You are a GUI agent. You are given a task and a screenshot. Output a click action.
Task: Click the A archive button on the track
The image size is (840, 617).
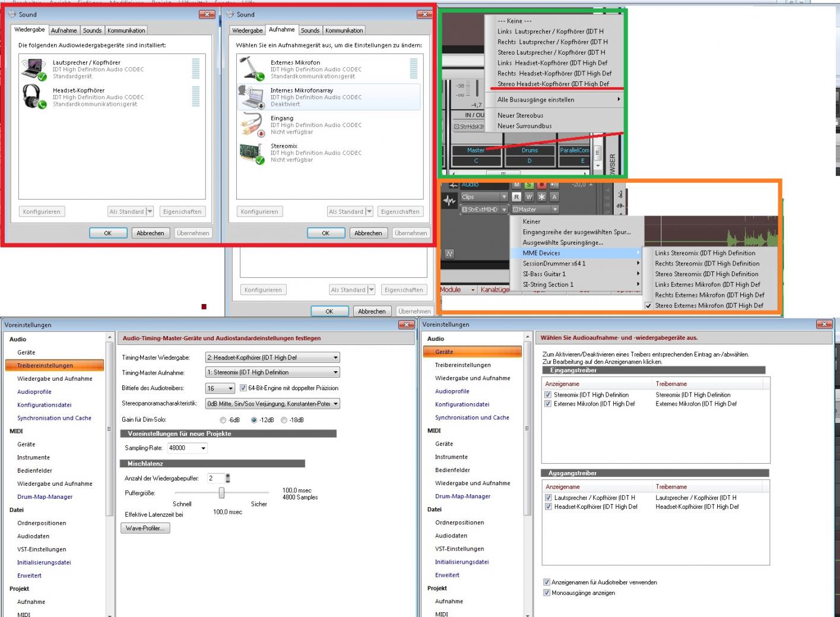[554, 197]
